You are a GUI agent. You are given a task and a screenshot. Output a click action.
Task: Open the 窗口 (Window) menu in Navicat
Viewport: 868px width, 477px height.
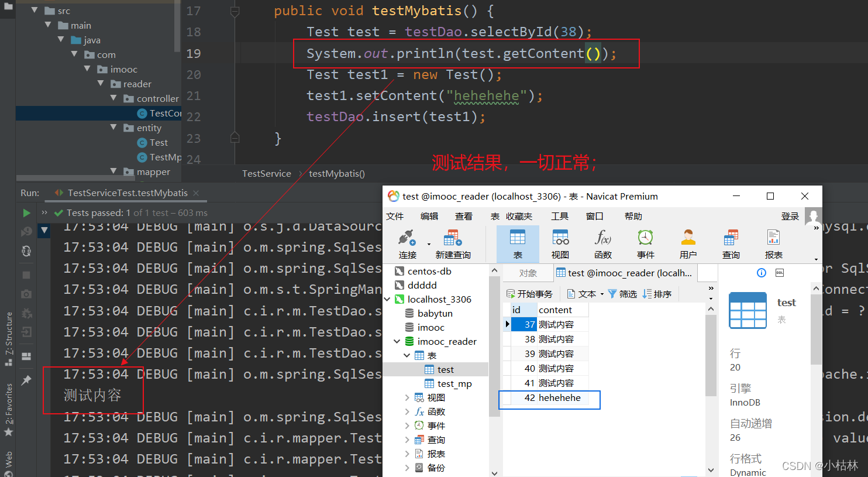click(595, 216)
